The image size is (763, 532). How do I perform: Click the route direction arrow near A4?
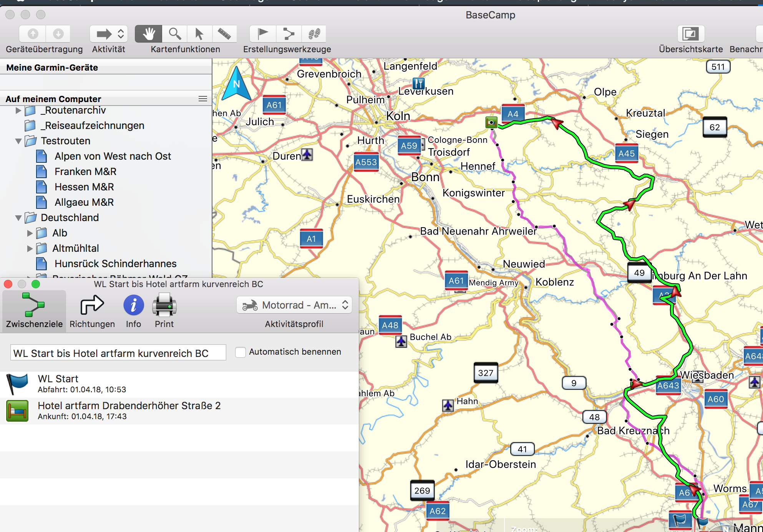[557, 123]
